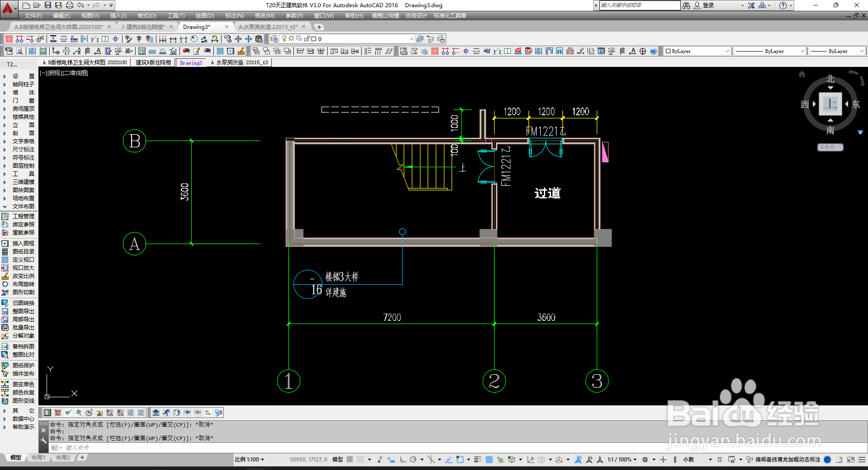Open the 文件(F) menu
868x470 pixels.
click(x=33, y=16)
